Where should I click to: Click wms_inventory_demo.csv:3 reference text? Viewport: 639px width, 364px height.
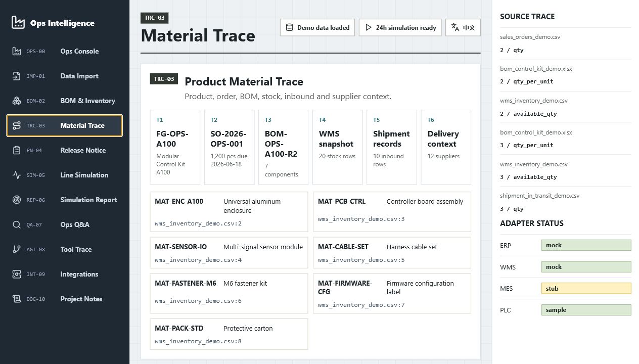[x=361, y=219]
